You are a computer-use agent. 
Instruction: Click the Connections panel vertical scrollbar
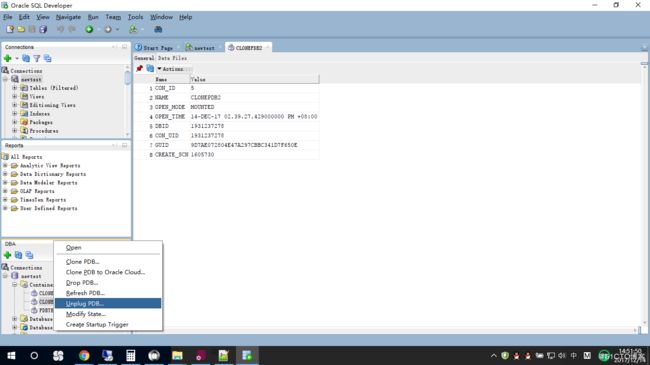[127, 102]
